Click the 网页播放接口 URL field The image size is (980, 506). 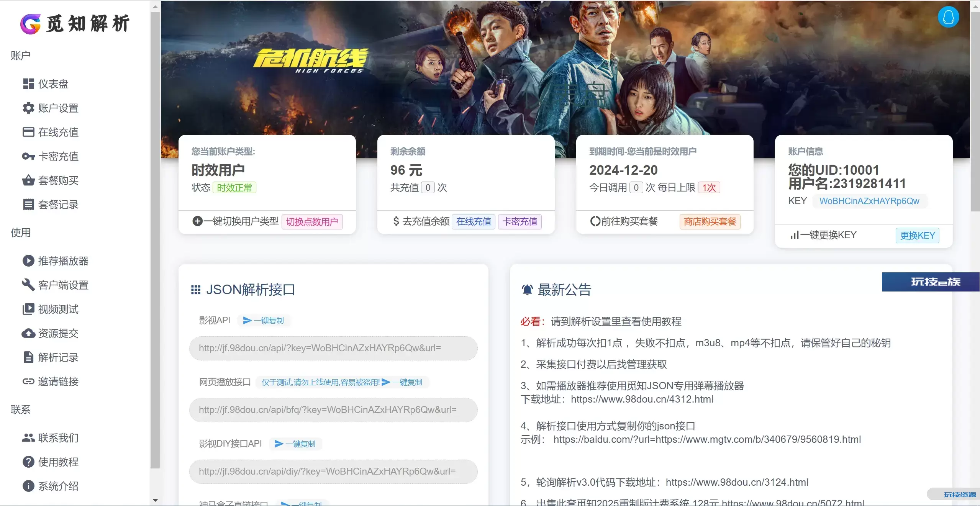pos(333,410)
